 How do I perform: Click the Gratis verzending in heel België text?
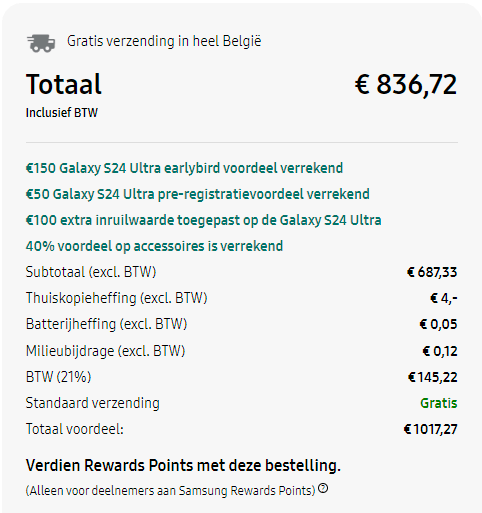[164, 41]
